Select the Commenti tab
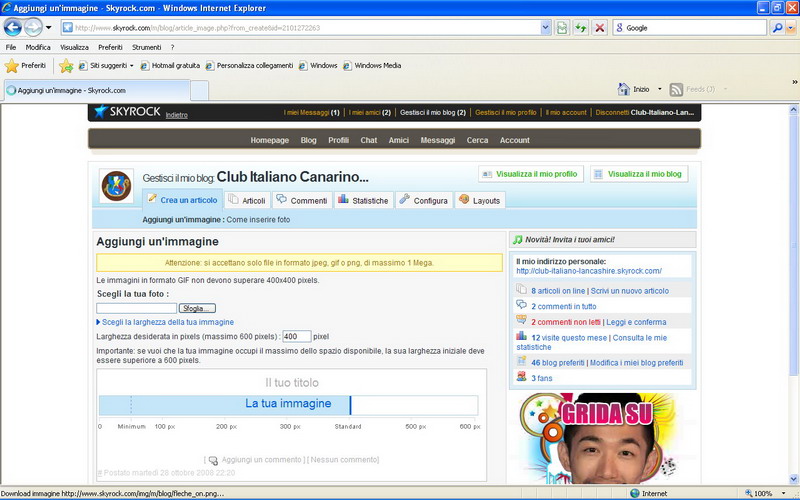This screenshot has width=800, height=500. pyautogui.click(x=302, y=201)
